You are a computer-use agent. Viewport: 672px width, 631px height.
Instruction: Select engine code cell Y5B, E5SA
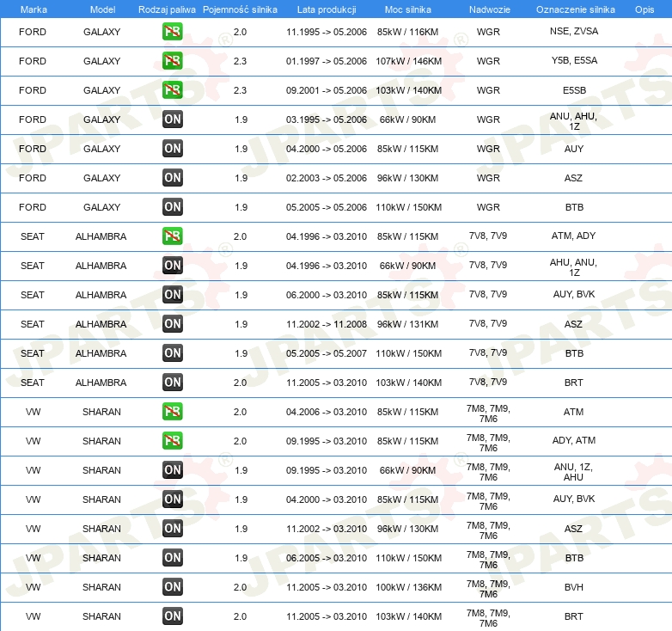(574, 60)
